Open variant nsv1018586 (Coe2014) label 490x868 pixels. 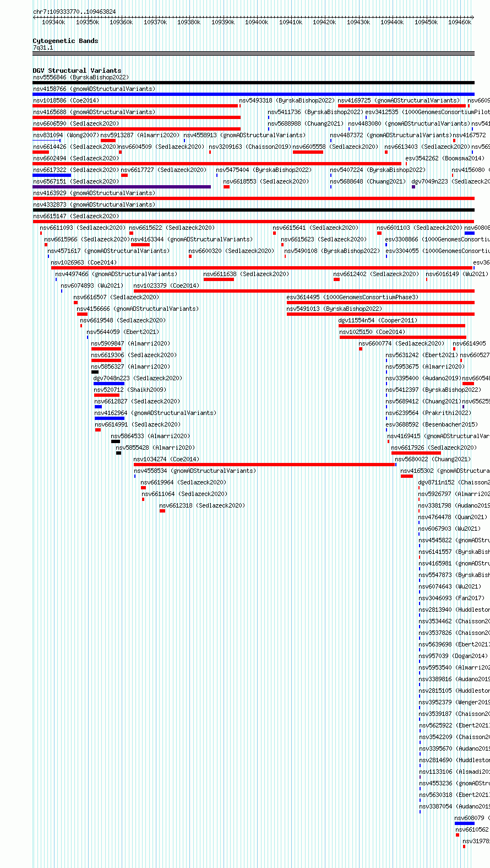pyautogui.click(x=66, y=100)
